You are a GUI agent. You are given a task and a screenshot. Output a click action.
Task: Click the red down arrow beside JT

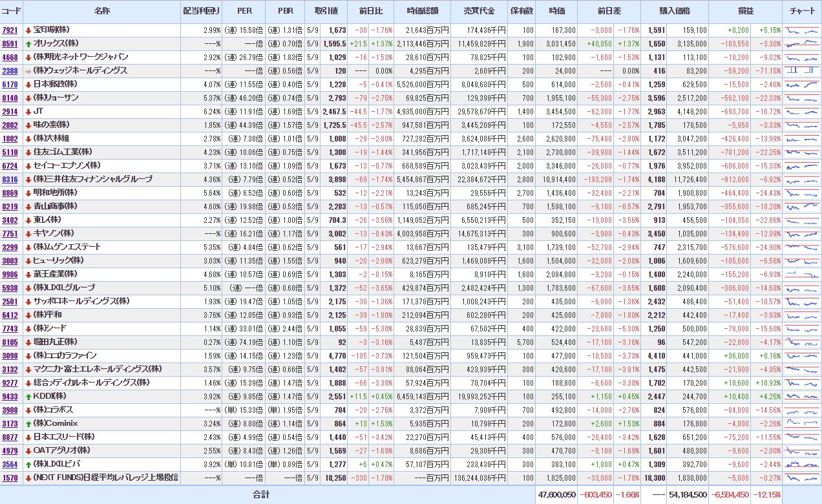(x=28, y=112)
